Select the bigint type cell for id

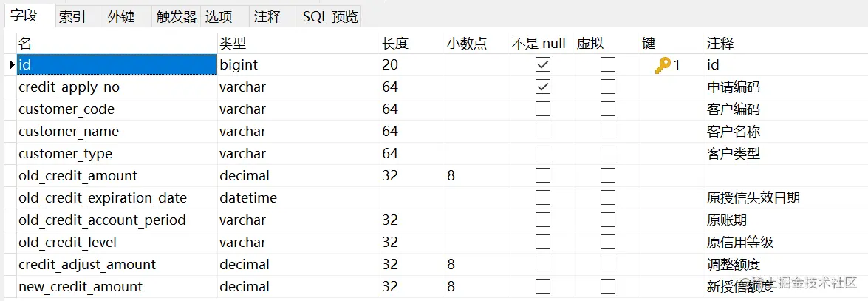298,65
